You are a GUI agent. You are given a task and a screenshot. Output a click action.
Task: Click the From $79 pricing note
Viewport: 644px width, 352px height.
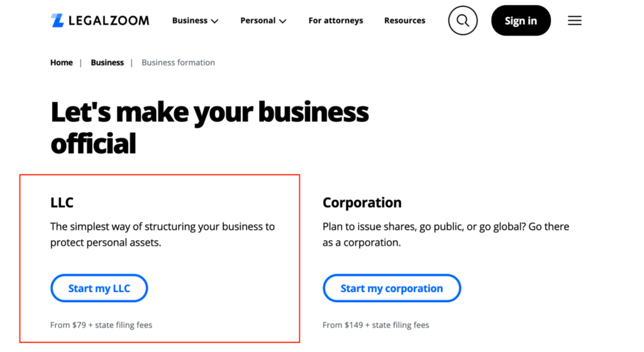click(x=101, y=325)
